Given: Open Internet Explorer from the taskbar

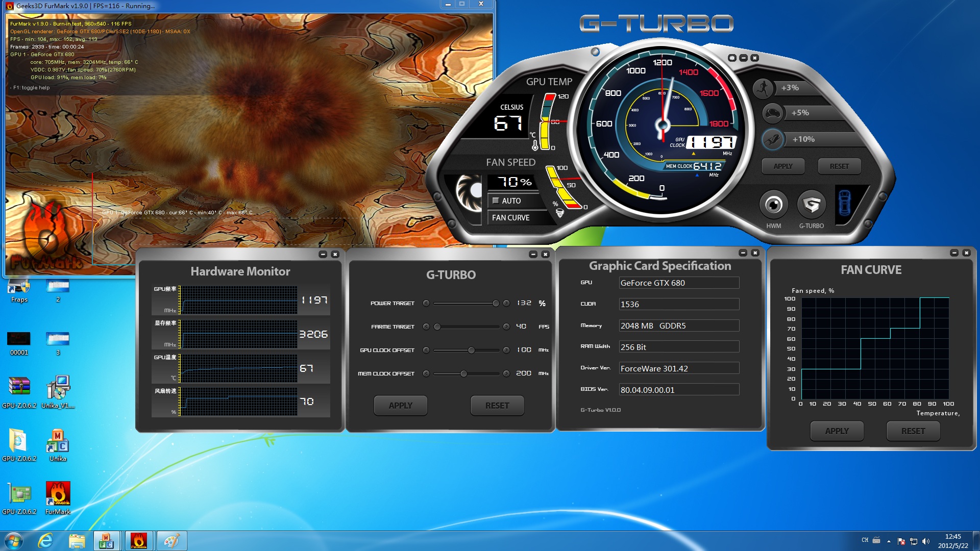Looking at the screenshot, I should click(46, 541).
